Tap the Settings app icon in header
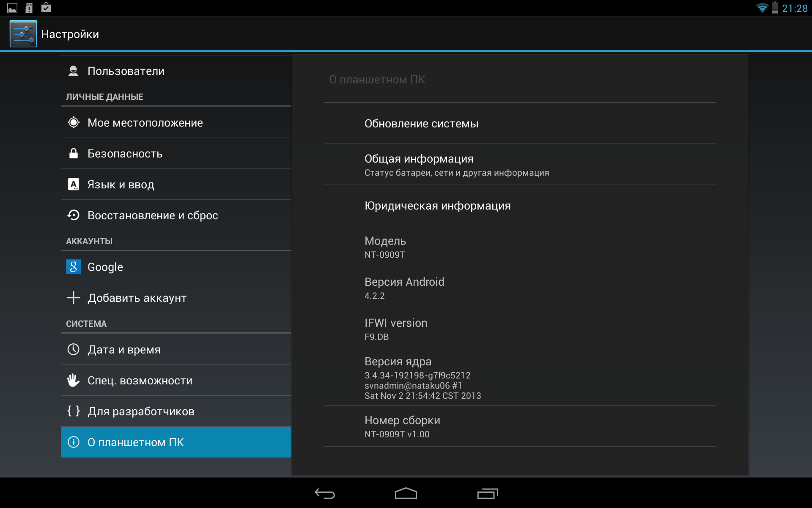Screen dimensions: 812x508 coord(23,34)
